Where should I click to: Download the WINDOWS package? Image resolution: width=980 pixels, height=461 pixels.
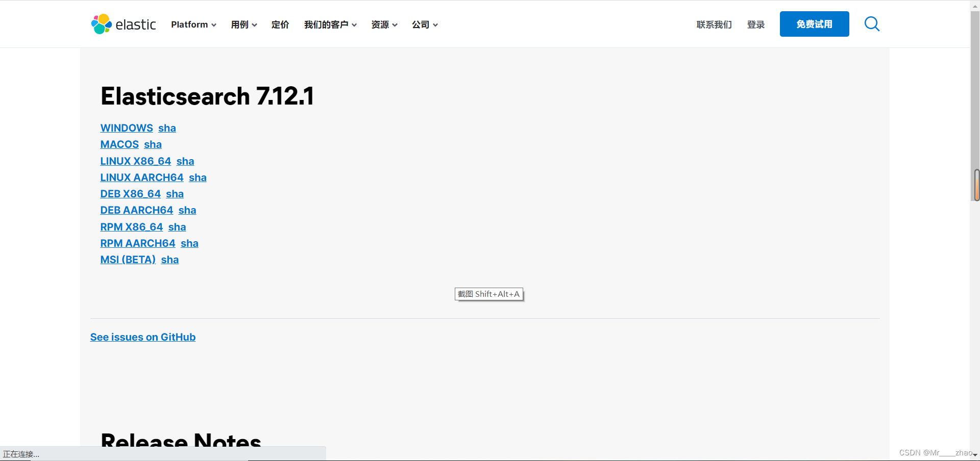[x=127, y=128]
